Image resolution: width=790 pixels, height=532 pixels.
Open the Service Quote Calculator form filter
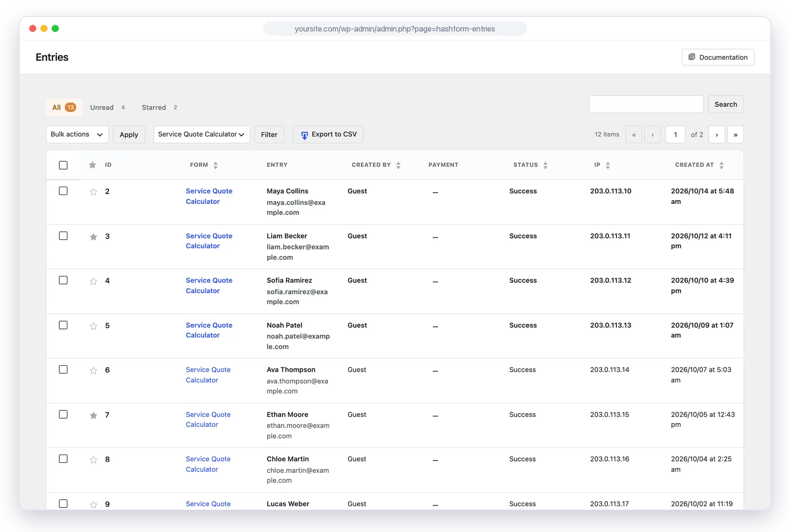[202, 134]
